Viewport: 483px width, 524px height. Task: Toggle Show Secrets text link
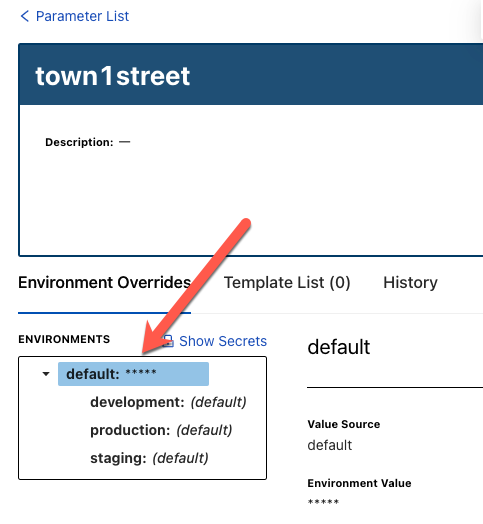pyautogui.click(x=223, y=341)
